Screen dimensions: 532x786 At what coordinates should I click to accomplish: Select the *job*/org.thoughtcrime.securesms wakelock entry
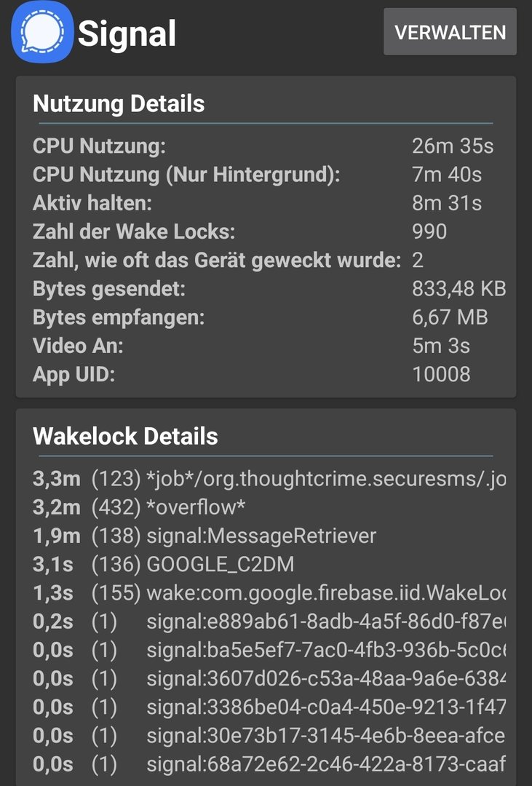click(269, 479)
